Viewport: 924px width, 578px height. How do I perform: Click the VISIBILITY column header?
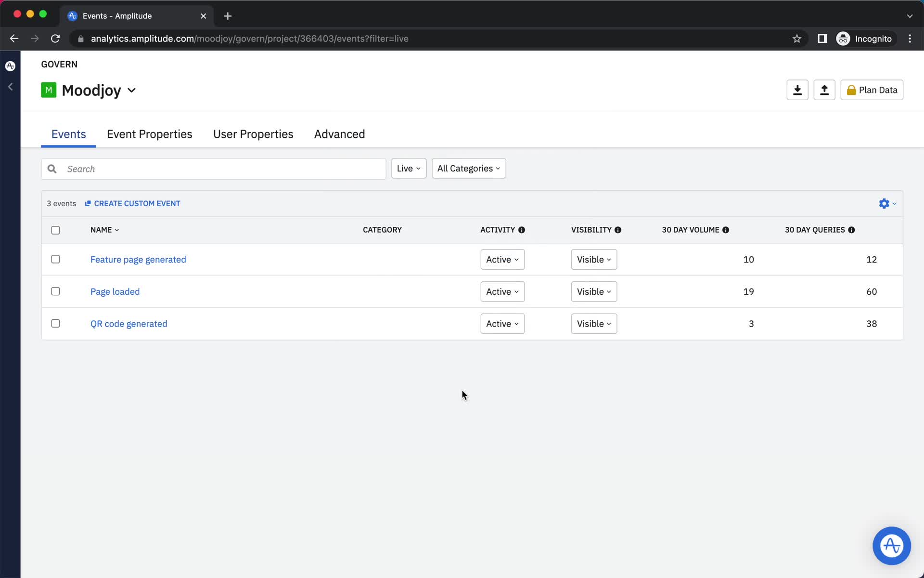[591, 230]
